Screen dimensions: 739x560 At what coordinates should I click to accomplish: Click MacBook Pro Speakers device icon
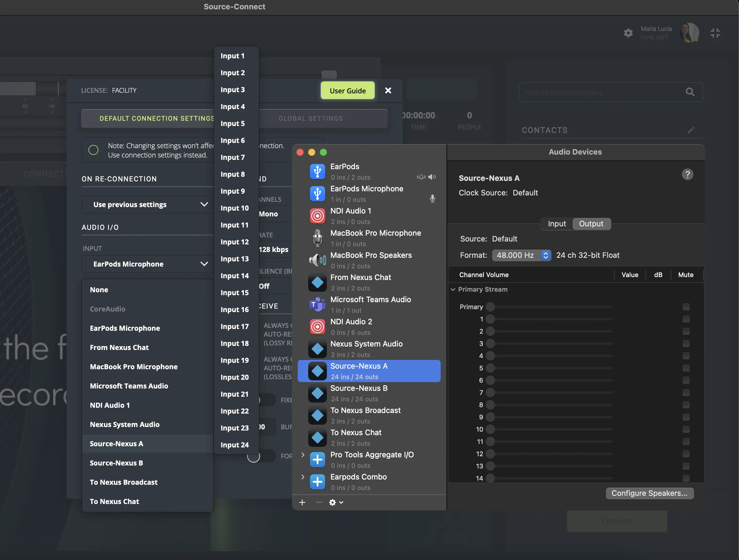(x=317, y=260)
